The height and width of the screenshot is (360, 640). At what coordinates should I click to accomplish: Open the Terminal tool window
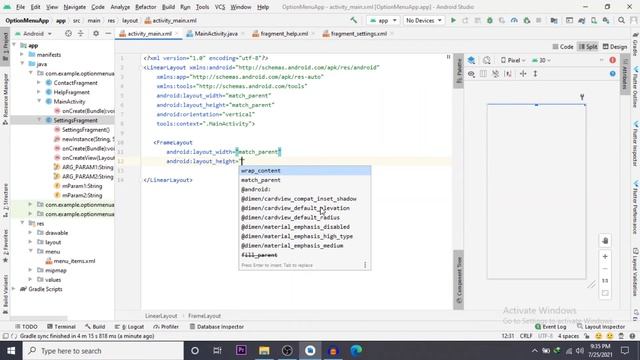coord(61,327)
